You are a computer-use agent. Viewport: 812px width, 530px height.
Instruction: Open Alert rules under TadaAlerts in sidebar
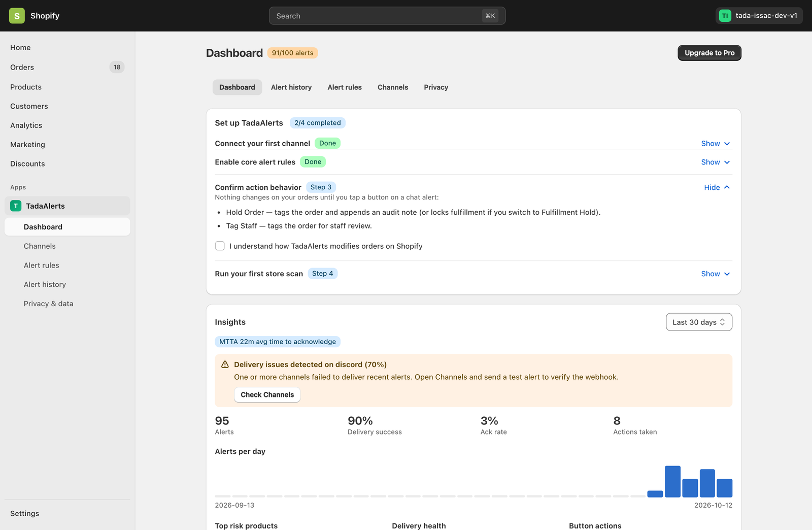[x=67, y=266]
